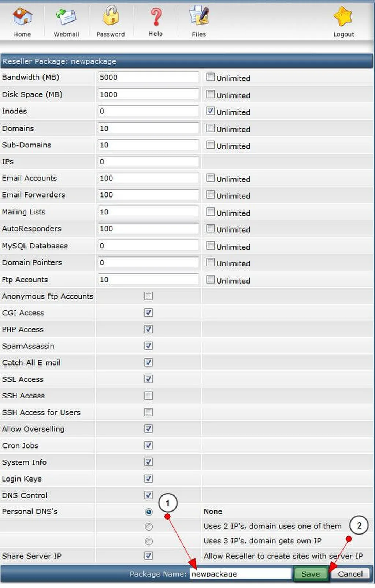Toggle SSL Access checkbox
The image size is (375, 588).
pos(148,379)
